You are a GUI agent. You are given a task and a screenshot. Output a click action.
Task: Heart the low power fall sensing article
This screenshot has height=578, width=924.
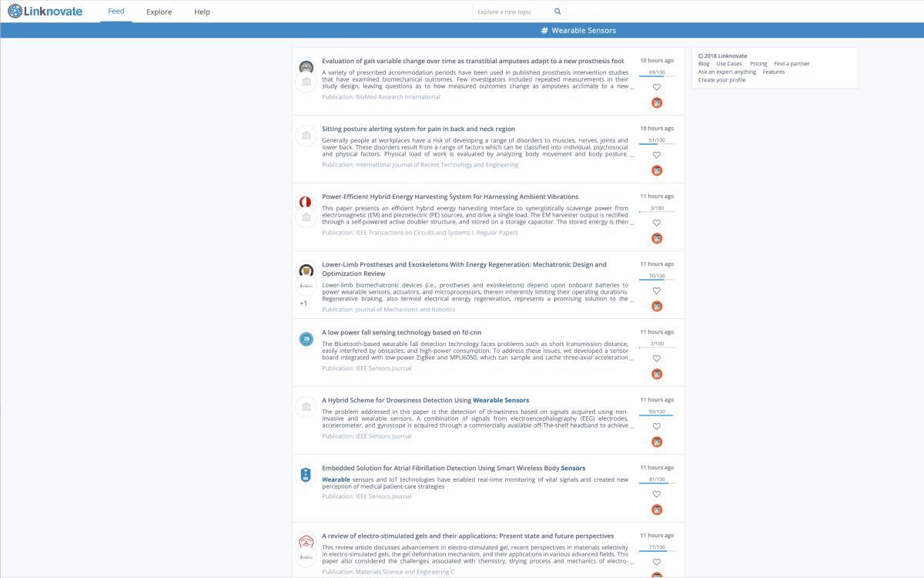[657, 358]
